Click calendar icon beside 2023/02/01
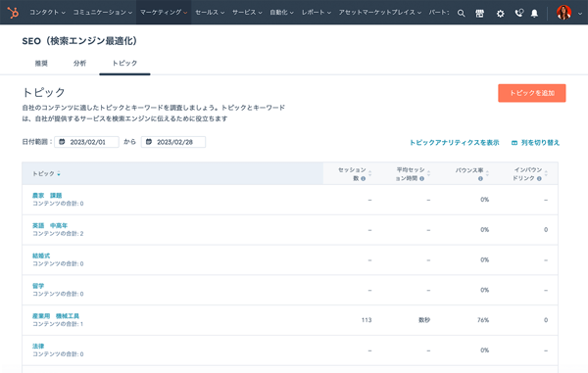588x373 pixels. (x=62, y=142)
